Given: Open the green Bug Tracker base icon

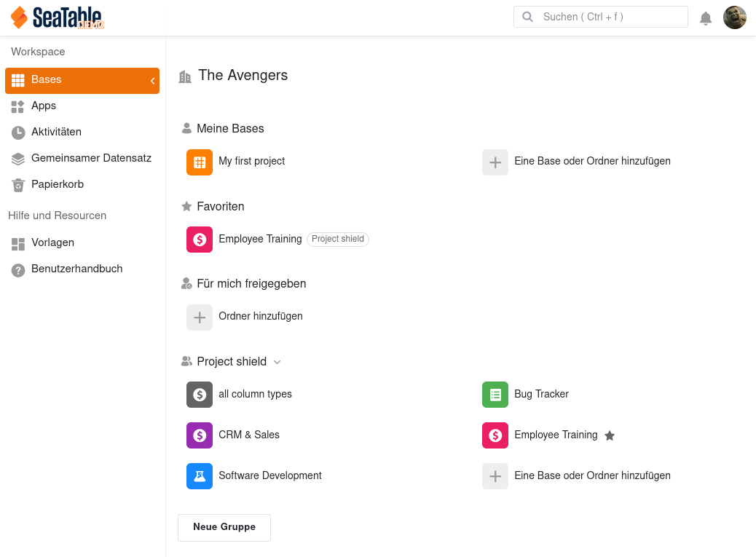Looking at the screenshot, I should (495, 395).
